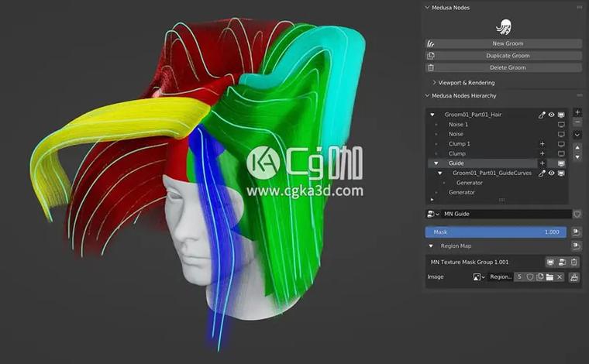
Task: Toggle eye visibility for Groom01_Part01_GuideCurves
Action: pos(552,173)
